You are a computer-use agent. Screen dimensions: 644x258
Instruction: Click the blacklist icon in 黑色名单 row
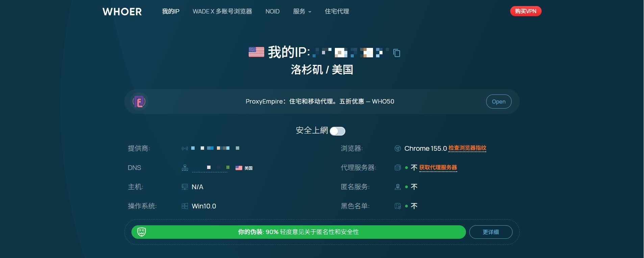(x=398, y=206)
